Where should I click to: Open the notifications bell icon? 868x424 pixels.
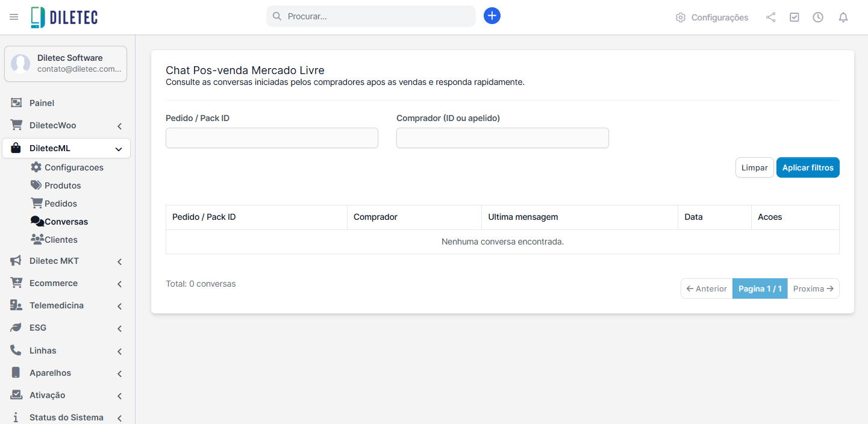[843, 17]
